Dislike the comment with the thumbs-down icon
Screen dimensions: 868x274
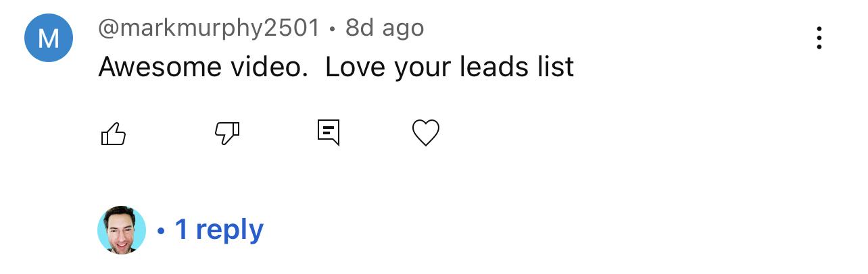click(227, 134)
